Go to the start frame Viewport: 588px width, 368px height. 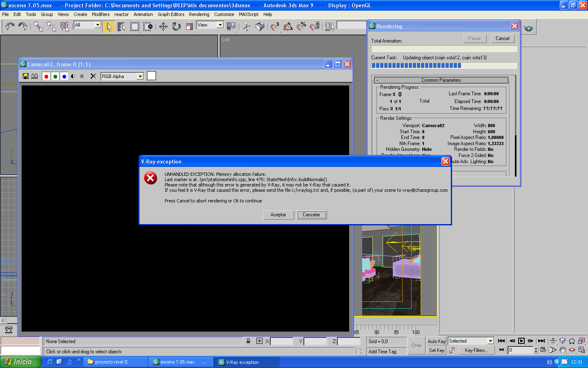(x=501, y=341)
